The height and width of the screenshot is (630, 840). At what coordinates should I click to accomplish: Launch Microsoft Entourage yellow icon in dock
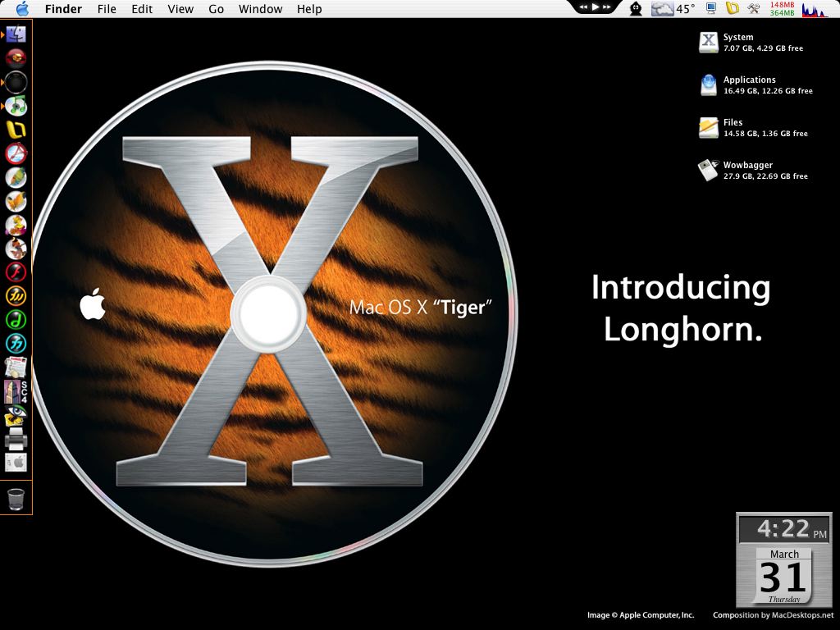point(16,130)
